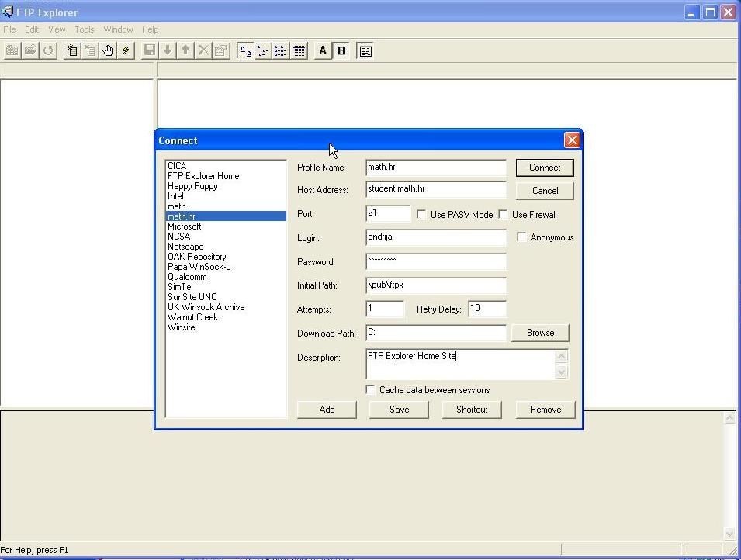
Task: Click the Password field
Action: (x=436, y=261)
